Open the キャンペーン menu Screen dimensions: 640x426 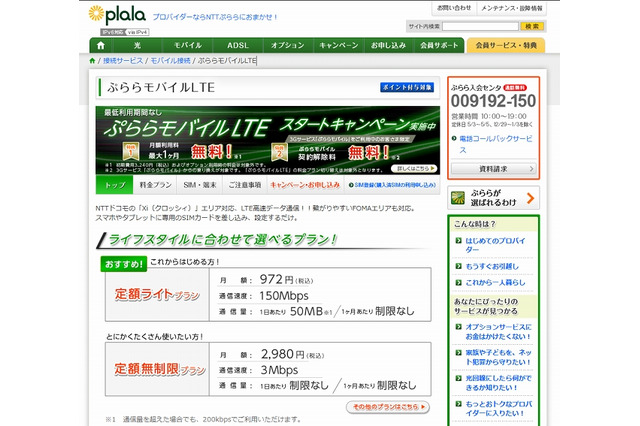pos(339,45)
